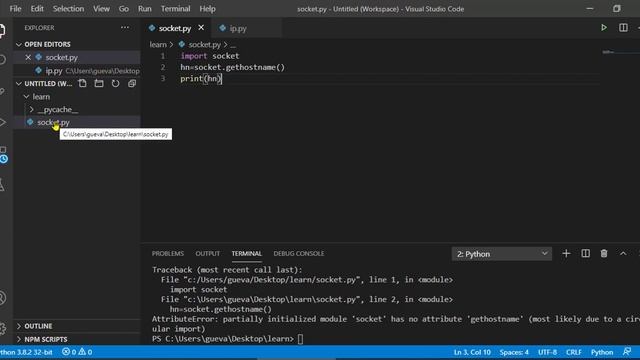The height and width of the screenshot is (360, 640).
Task: Change Python 3.8.2 32-bit interpreter
Action: click(26, 352)
